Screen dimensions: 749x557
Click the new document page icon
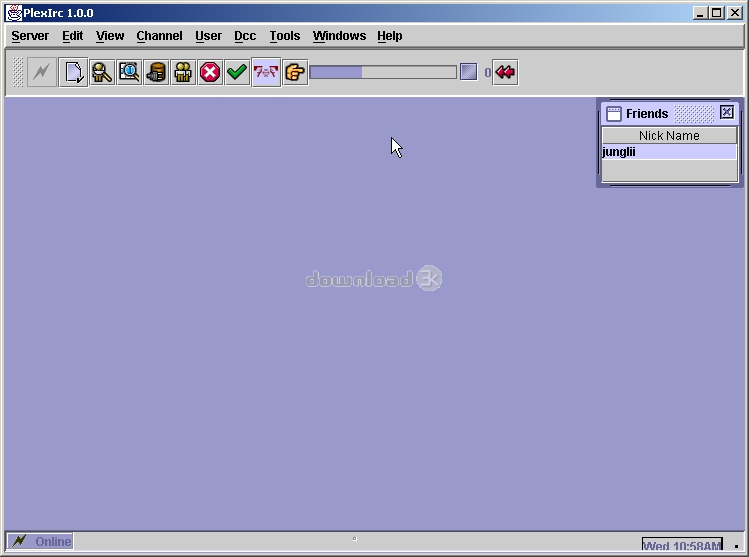point(74,72)
